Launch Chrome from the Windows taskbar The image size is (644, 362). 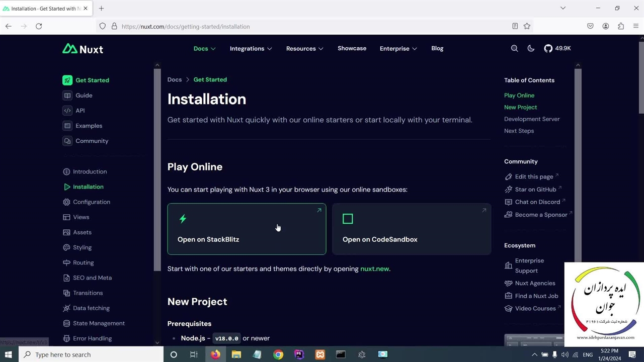coord(278,354)
